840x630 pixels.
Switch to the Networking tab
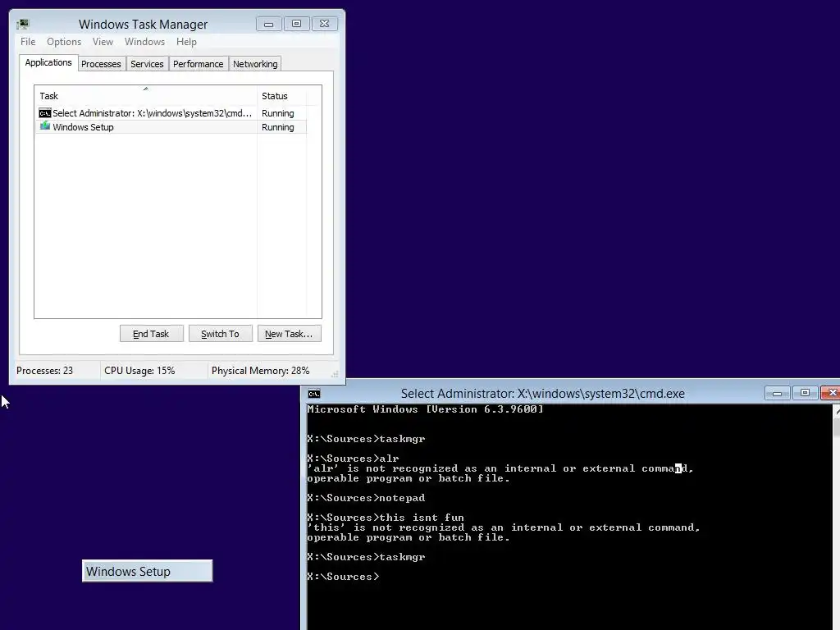255,64
